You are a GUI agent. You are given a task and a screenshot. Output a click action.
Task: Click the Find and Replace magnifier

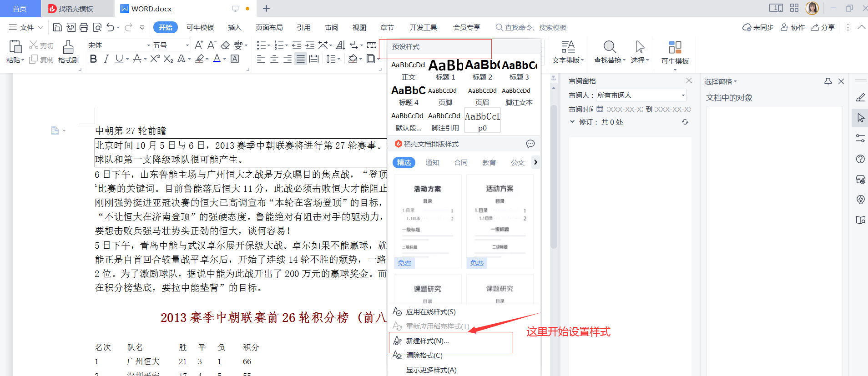pos(610,47)
